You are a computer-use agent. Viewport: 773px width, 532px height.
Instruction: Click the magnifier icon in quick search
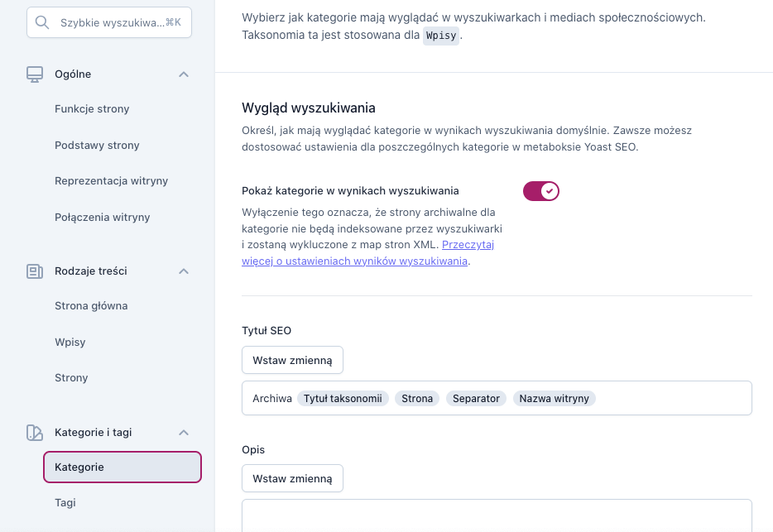(42, 22)
